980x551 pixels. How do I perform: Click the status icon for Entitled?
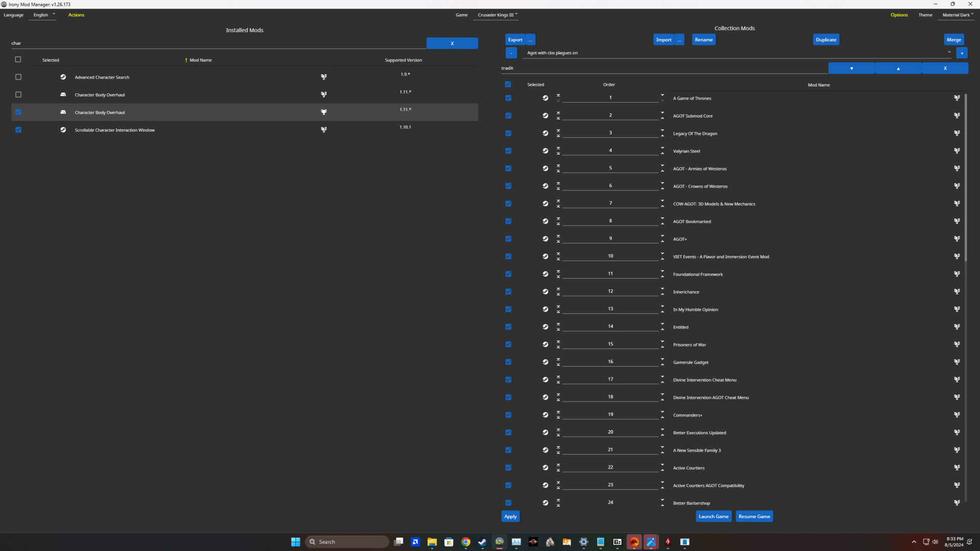coord(957,327)
